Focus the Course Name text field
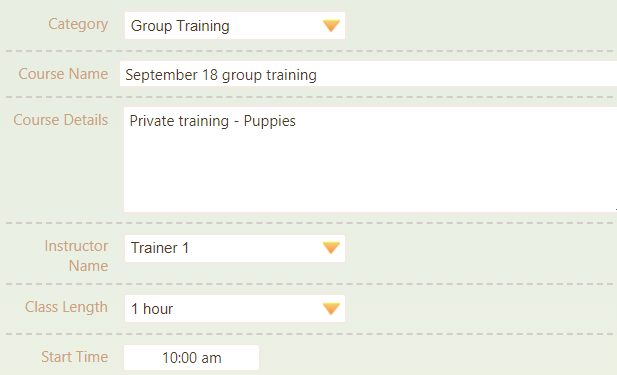The height and width of the screenshot is (375, 617). point(368,74)
